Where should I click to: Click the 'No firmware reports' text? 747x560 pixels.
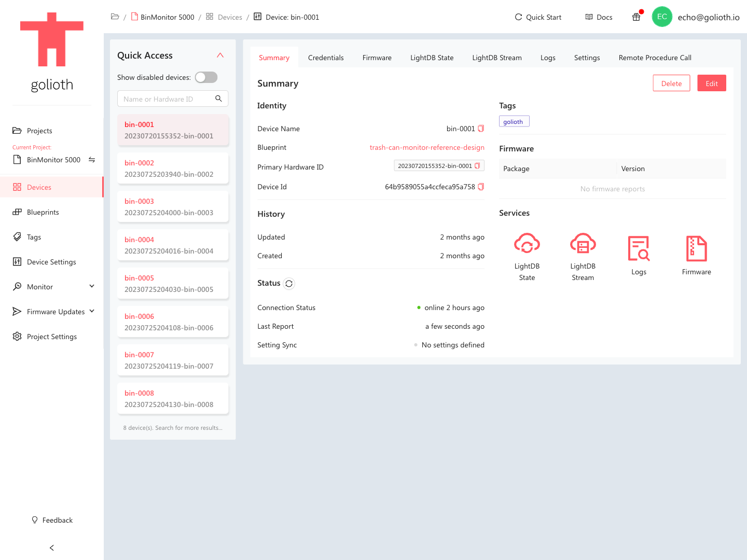pos(613,189)
